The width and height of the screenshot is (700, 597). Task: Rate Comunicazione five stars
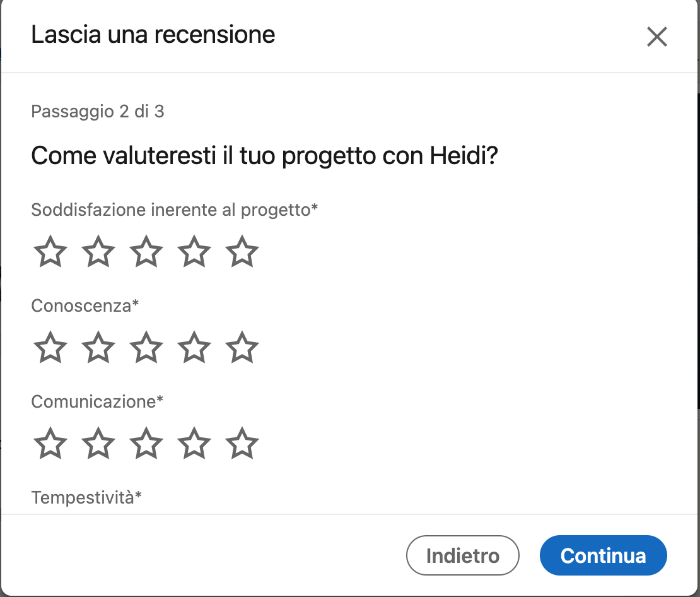tap(242, 444)
